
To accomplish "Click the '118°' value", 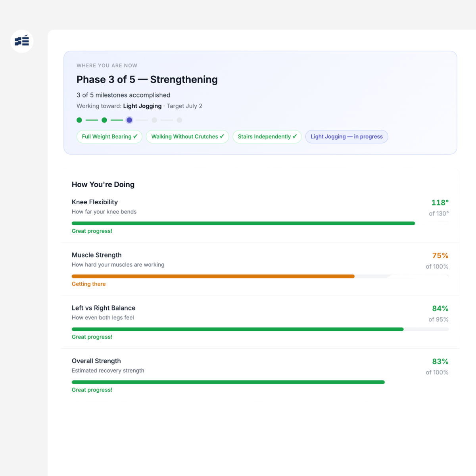I will coord(440,203).
